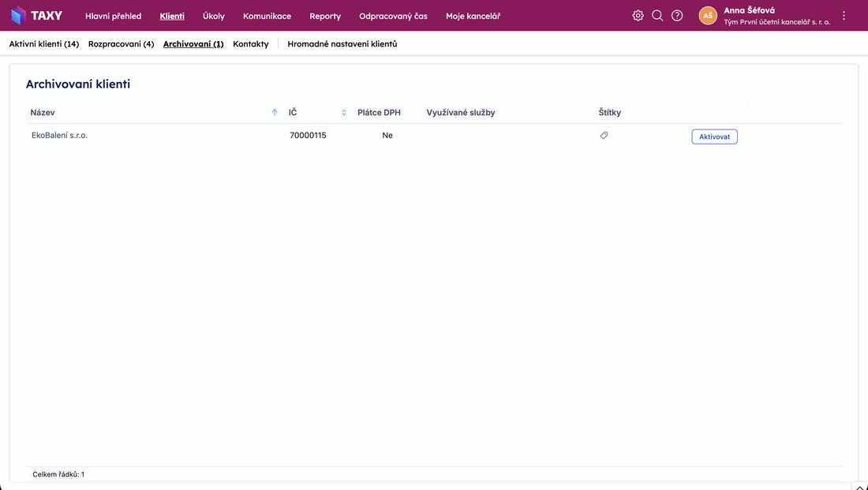
Task: Click team name 'Tým První účetní kancelář s. r. o.'
Action: pyautogui.click(x=777, y=22)
